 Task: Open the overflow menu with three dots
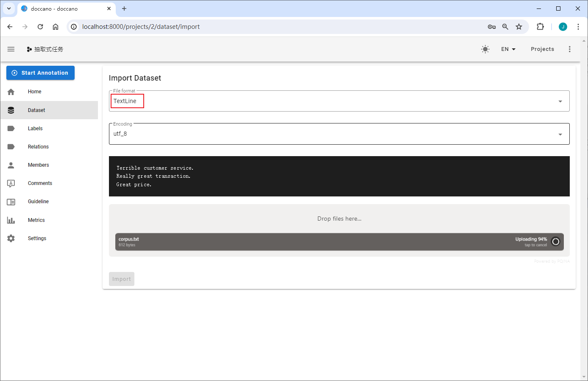tap(570, 49)
